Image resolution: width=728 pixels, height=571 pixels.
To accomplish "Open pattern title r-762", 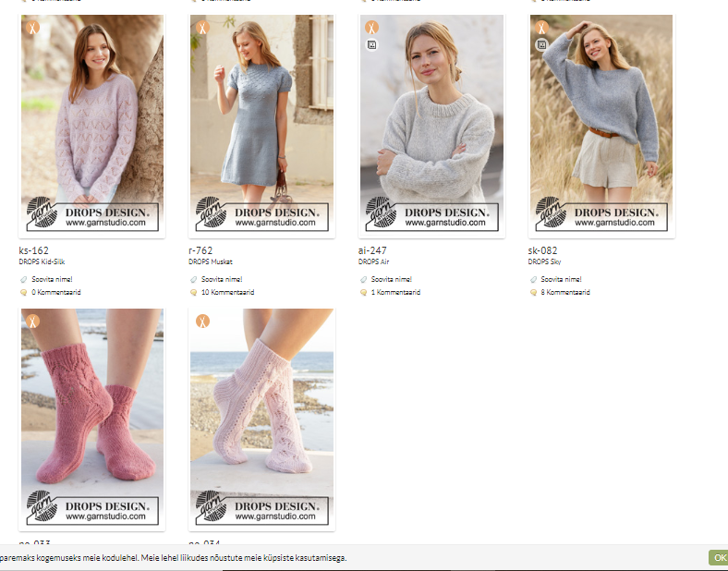I will (200, 250).
